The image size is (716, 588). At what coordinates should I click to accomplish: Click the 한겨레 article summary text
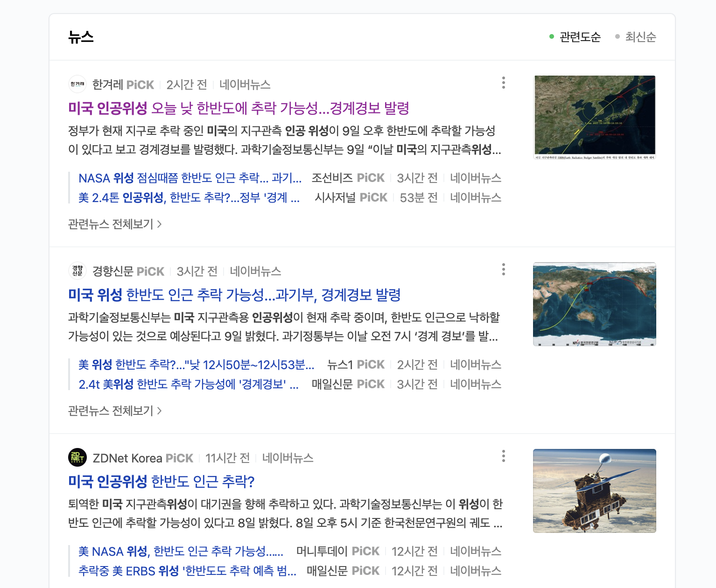click(285, 140)
